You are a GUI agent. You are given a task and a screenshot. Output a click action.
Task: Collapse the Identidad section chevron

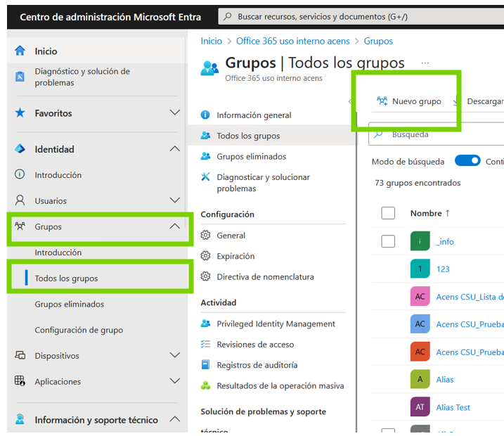(175, 149)
